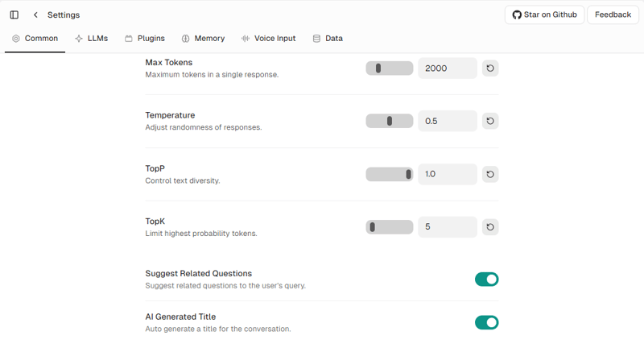Screen dimensions: 644x348
Task: Reset Max Tokens to default
Action: tap(490, 68)
